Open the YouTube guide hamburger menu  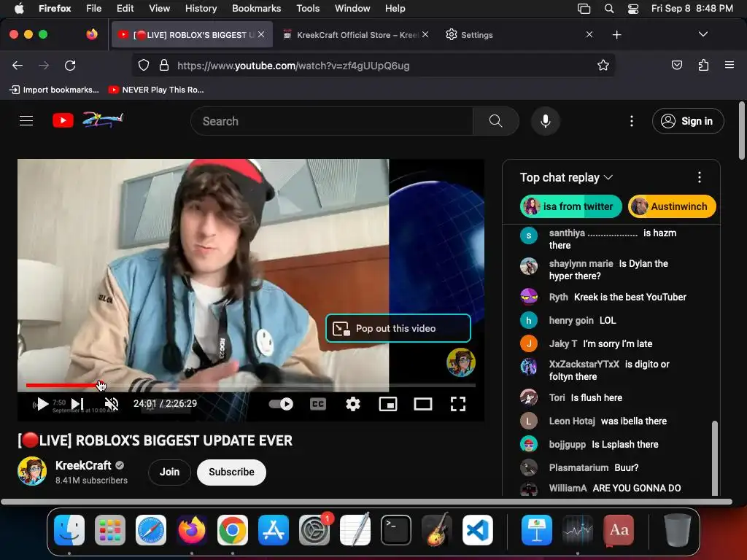click(x=26, y=121)
